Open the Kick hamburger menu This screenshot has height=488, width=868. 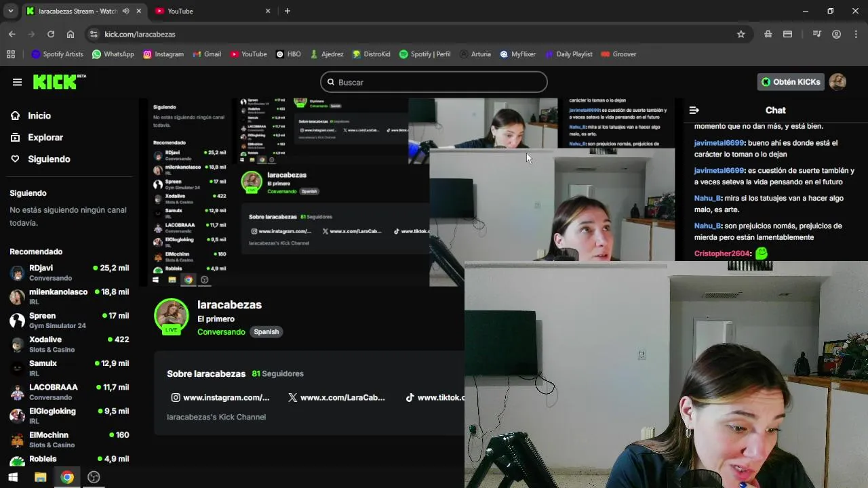click(x=17, y=82)
